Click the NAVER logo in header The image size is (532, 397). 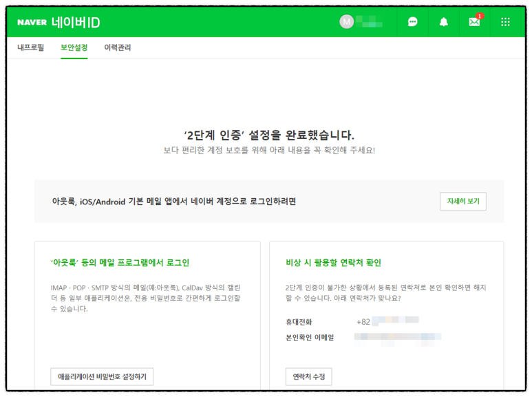tap(32, 23)
